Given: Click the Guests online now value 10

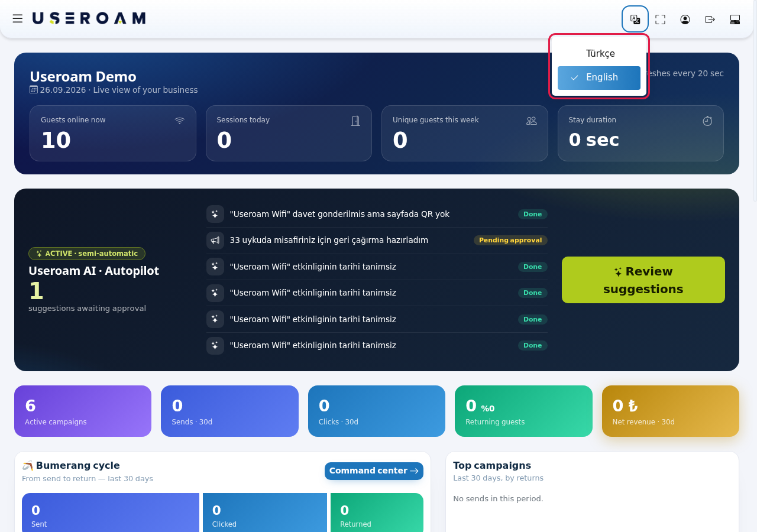Looking at the screenshot, I should point(56,141).
